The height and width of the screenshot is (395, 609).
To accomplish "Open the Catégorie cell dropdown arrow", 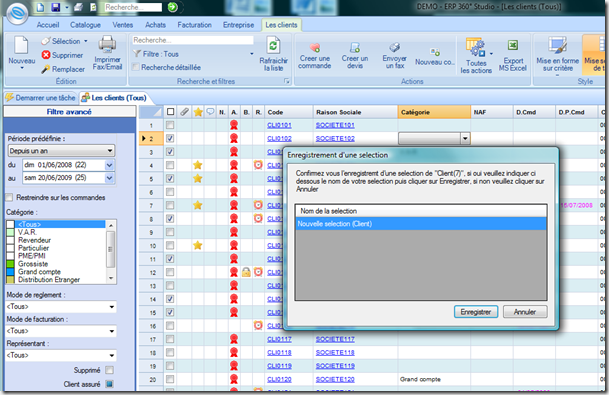I will tap(465, 138).
